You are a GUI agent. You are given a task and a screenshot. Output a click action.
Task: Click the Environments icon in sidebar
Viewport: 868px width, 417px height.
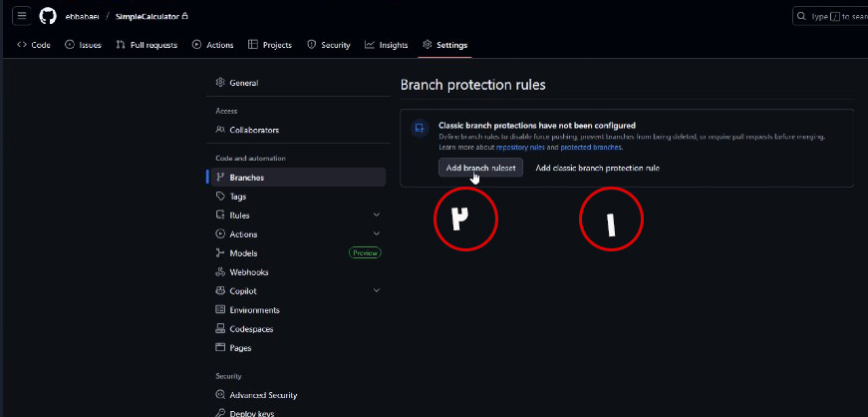[220, 310]
